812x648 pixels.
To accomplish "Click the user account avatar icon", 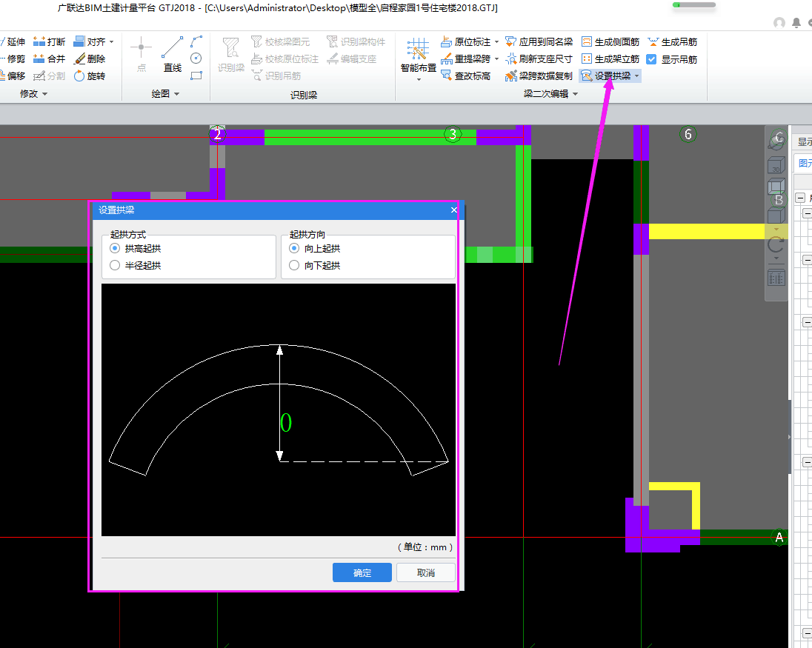I will (779, 23).
